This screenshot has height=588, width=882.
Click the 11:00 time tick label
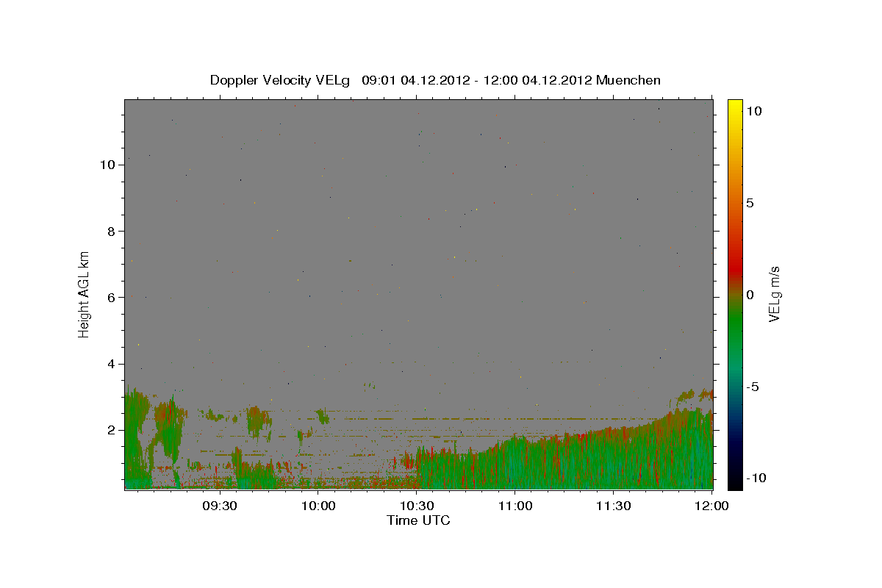[515, 506]
